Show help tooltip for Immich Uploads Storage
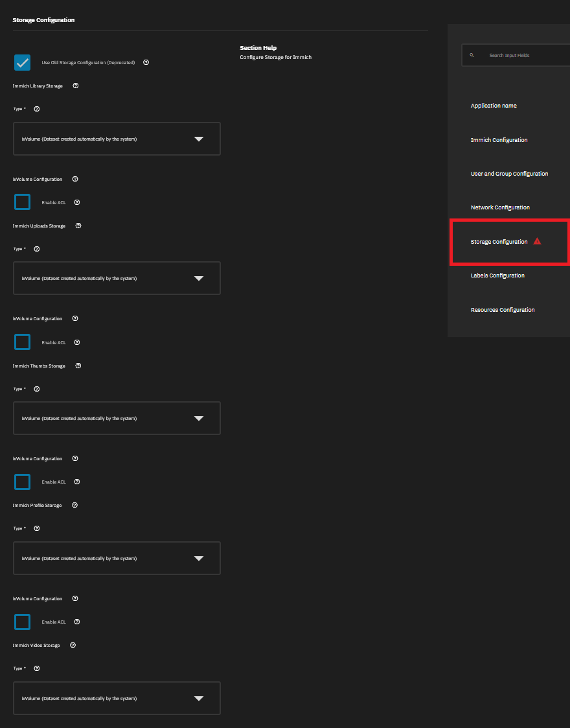The image size is (570, 728). point(78,226)
